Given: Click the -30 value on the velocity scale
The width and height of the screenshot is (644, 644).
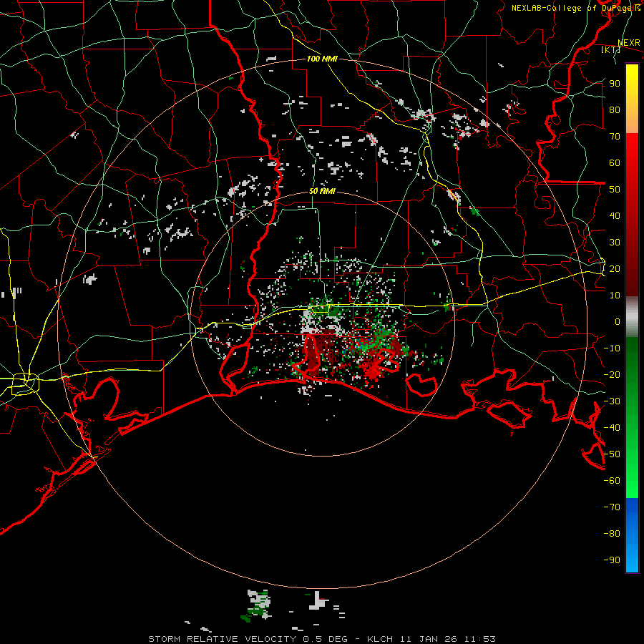Looking at the screenshot, I should [x=612, y=401].
